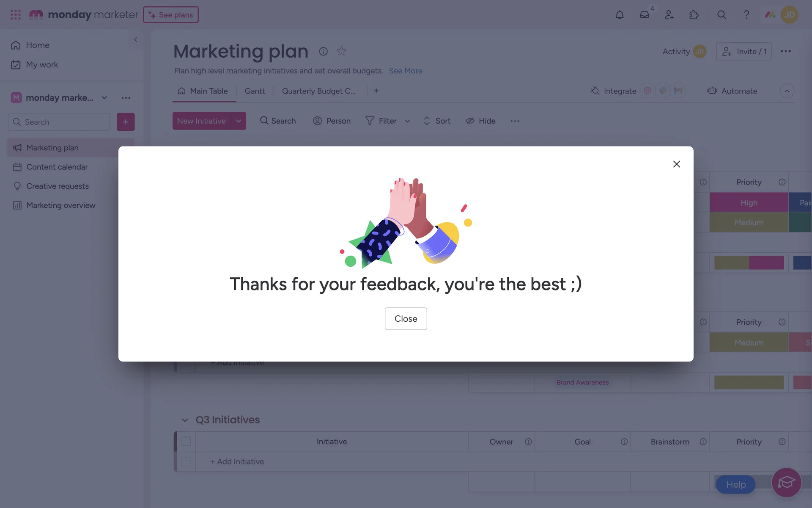The image size is (812, 508).
Task: Open the help question mark icon
Action: tap(746, 15)
